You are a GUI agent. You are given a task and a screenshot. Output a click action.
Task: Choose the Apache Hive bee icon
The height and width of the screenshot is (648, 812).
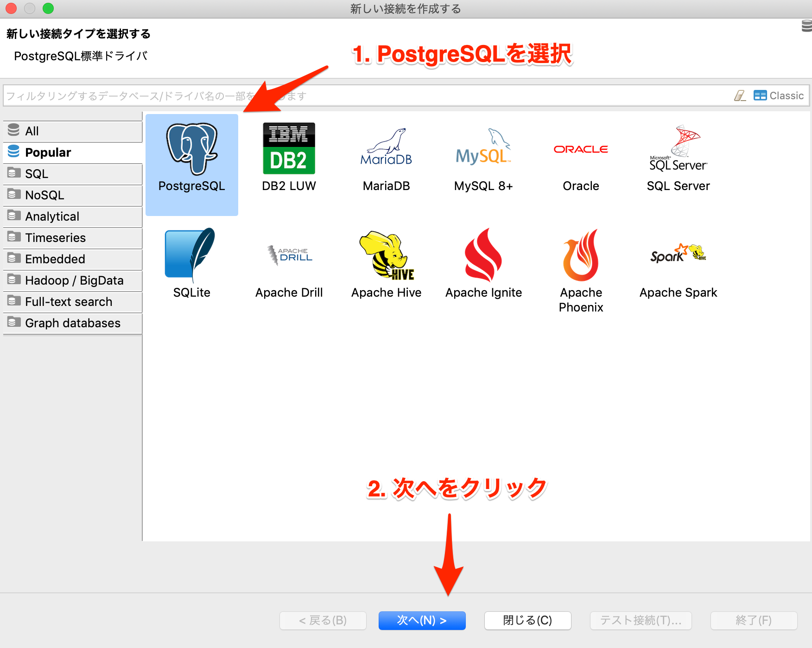click(387, 255)
